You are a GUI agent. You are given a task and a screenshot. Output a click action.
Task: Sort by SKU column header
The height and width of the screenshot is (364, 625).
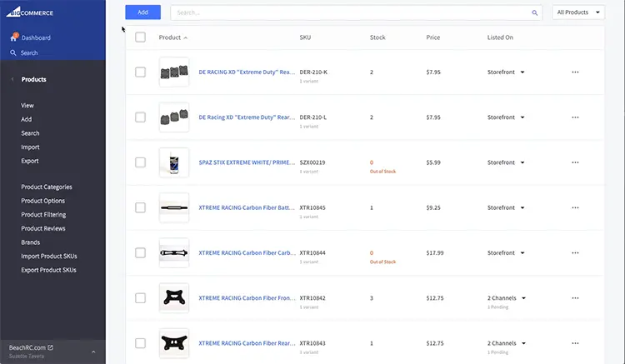point(305,37)
